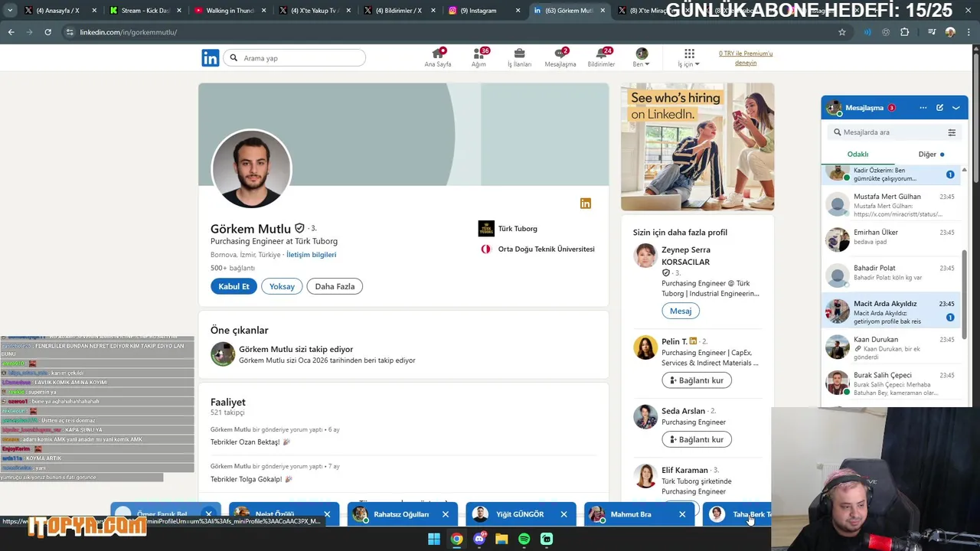Open Bildirimler notifications bell icon
Viewport: 980px width, 551px height.
[x=601, y=57]
